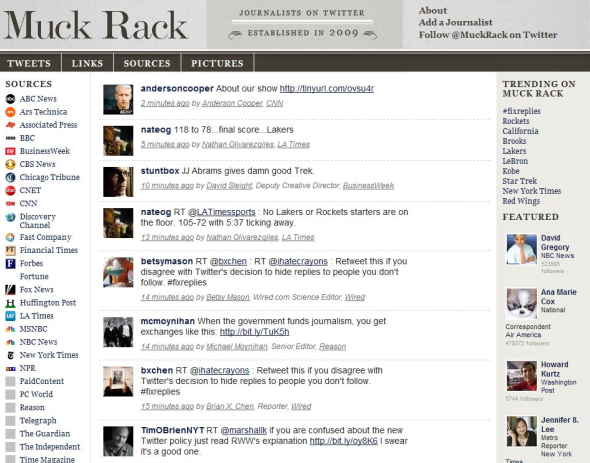590x463 pixels.
Task: Click the CBS News eye icon
Action: pyautogui.click(x=10, y=164)
